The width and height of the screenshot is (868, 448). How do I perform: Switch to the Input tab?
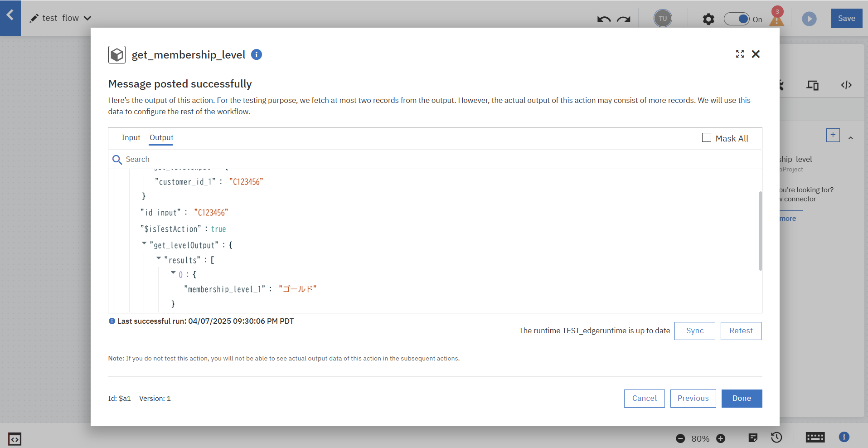[x=131, y=137]
